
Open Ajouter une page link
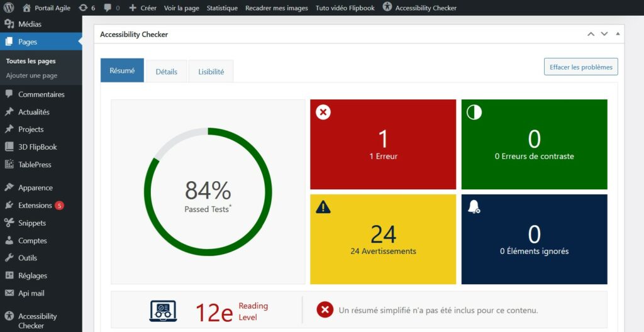[31, 75]
